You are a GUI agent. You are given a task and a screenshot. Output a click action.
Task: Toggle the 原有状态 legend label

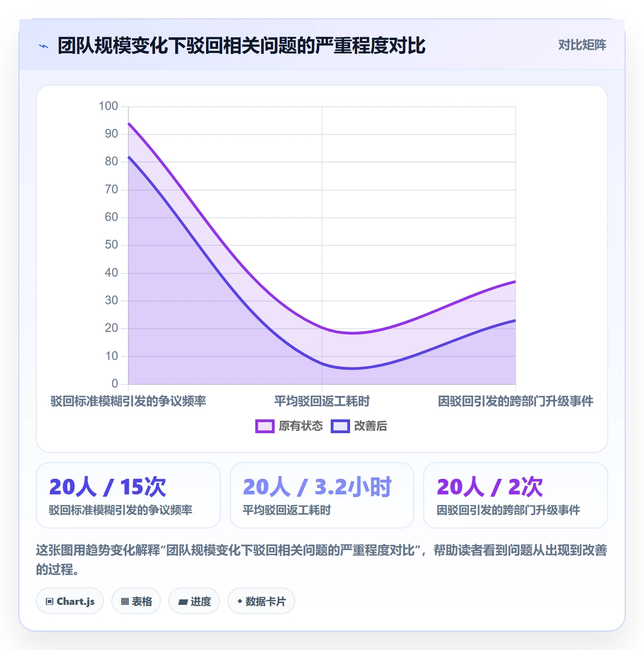[x=301, y=426]
